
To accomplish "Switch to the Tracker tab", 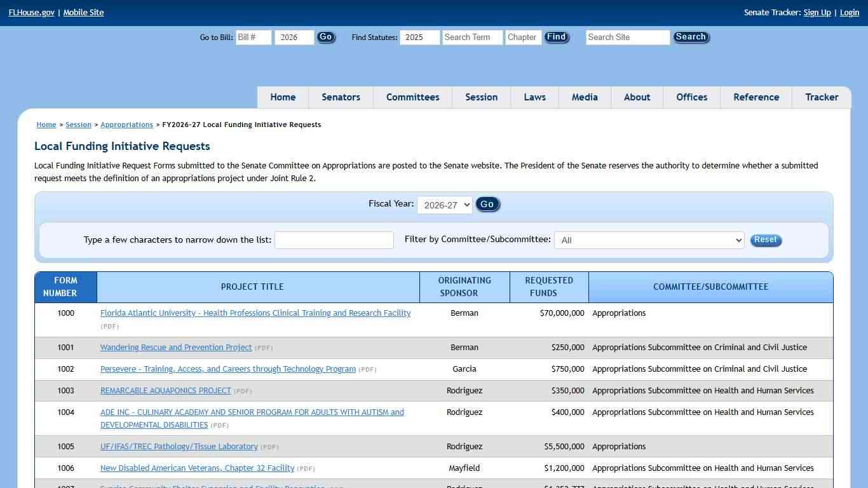I will tap(822, 97).
